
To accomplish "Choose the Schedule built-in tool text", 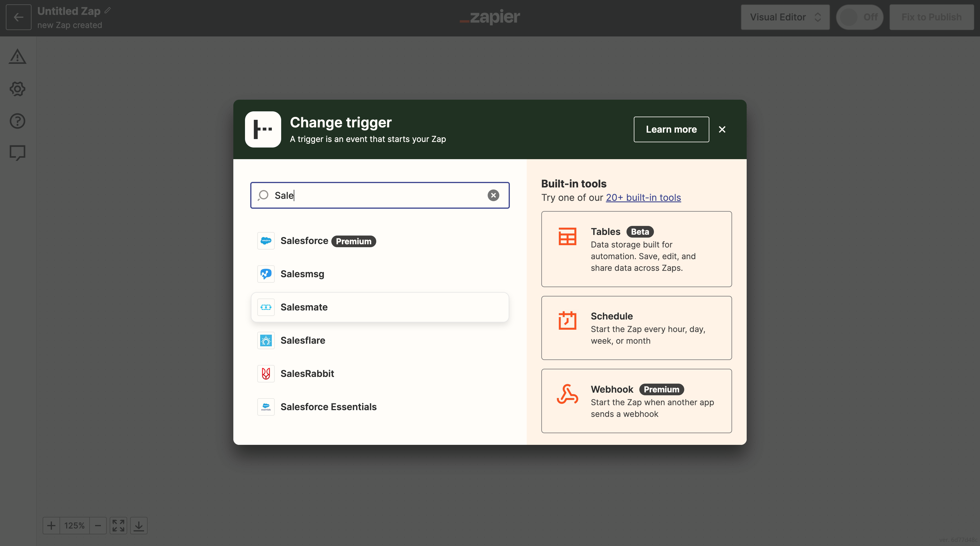I will tap(636, 328).
